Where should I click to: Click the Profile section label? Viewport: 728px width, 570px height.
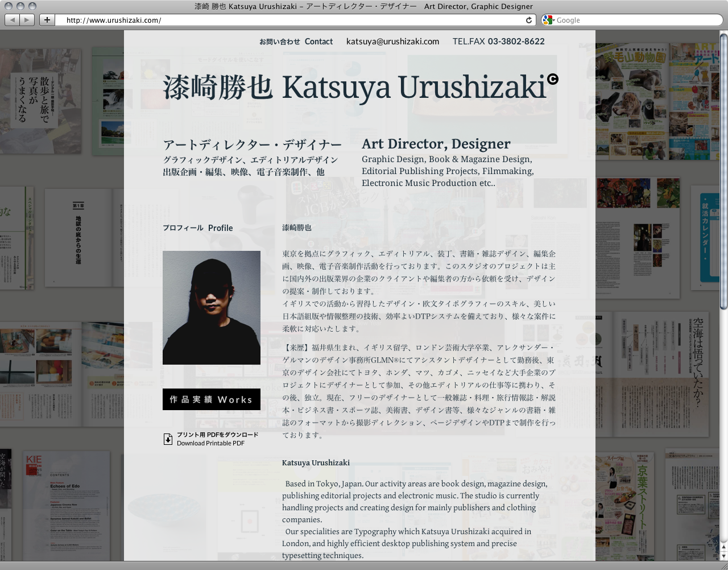click(198, 228)
